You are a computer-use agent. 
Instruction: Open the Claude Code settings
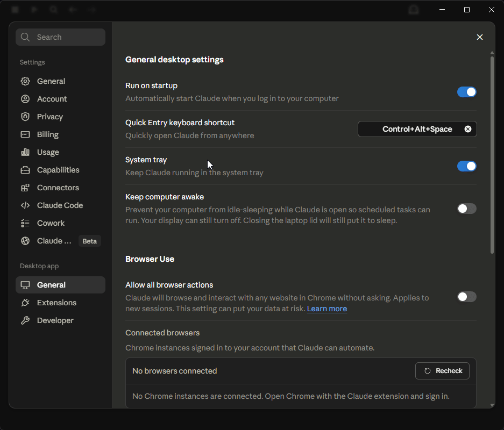[60, 205]
